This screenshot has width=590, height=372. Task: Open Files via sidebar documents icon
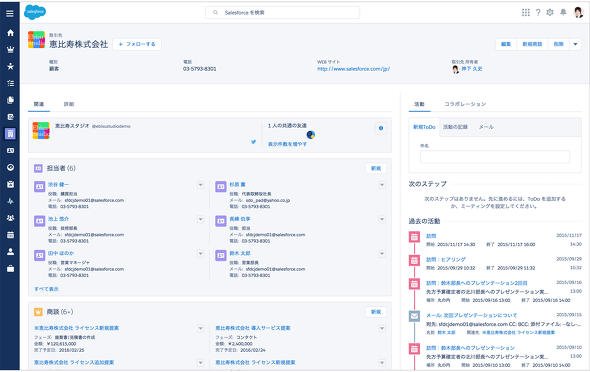(10, 100)
